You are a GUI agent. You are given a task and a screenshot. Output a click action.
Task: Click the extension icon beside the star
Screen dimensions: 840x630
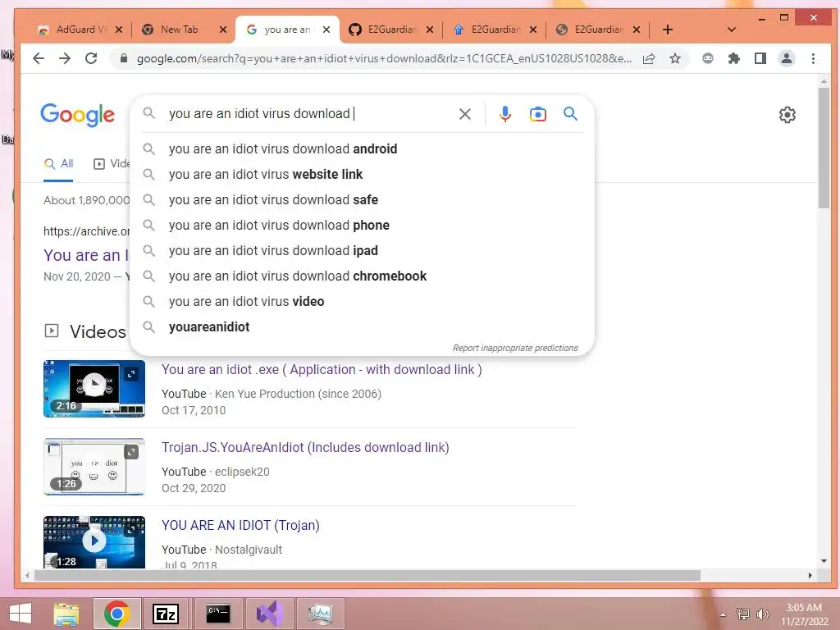coord(708,58)
